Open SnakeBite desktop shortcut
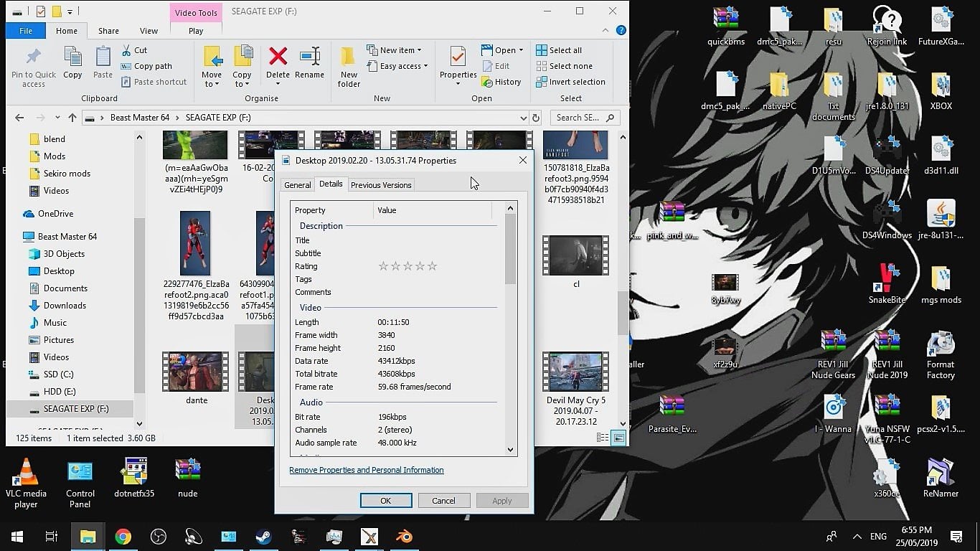Screen dimensions: 980x551 tap(887, 285)
